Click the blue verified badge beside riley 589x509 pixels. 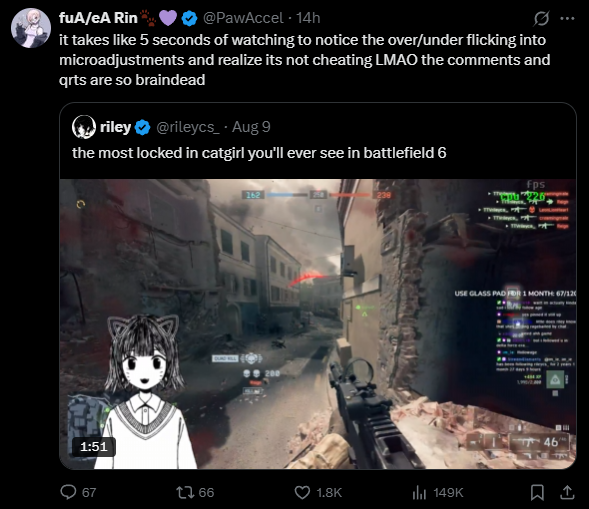(x=142, y=127)
